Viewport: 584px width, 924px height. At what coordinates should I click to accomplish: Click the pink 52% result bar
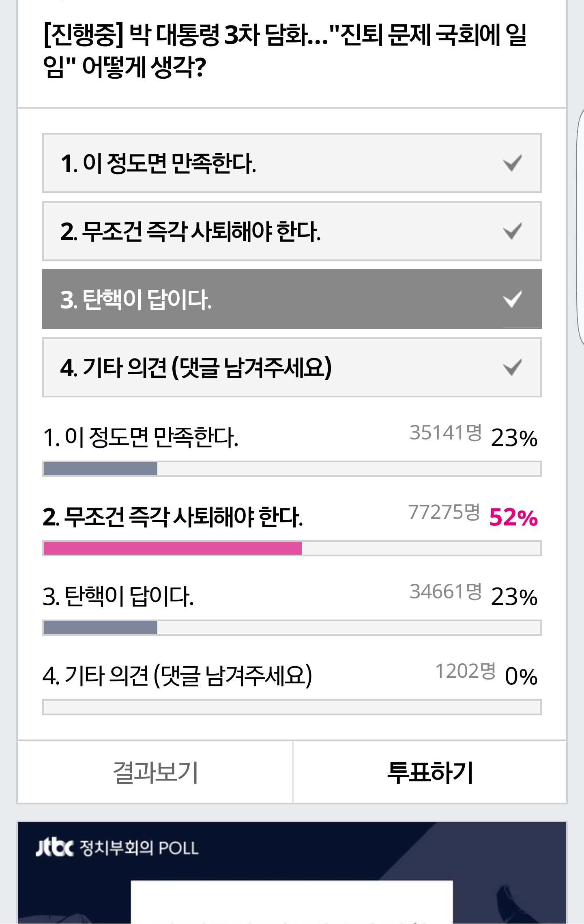(172, 548)
